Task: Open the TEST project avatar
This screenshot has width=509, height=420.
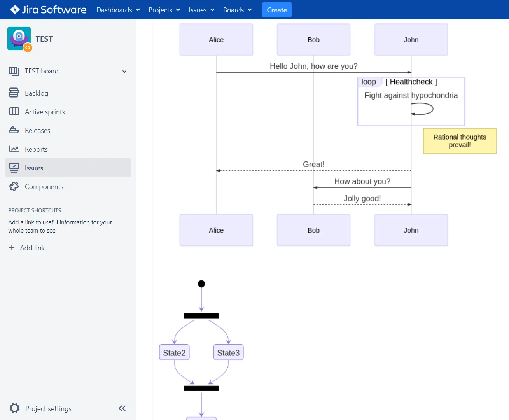Action: point(19,38)
